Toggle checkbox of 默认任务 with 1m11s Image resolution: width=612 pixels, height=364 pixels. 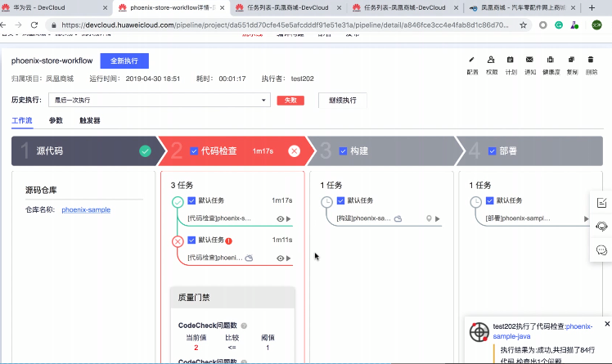[x=191, y=240]
